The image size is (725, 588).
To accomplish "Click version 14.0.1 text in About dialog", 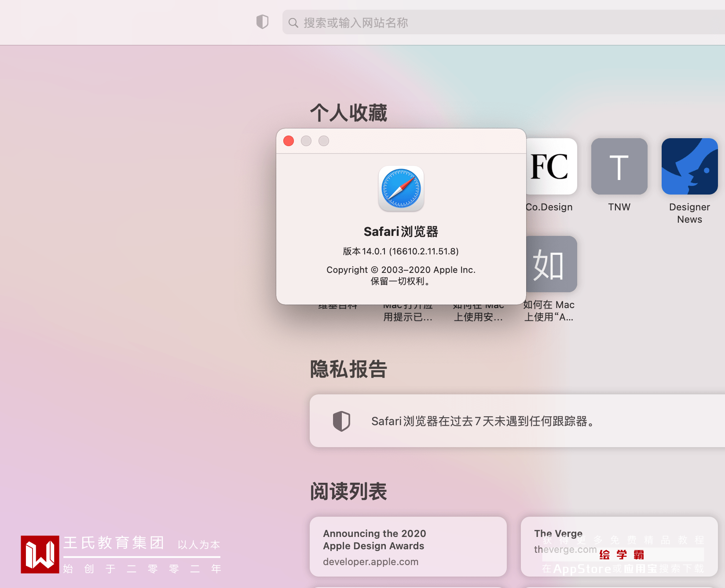I will 401,251.
